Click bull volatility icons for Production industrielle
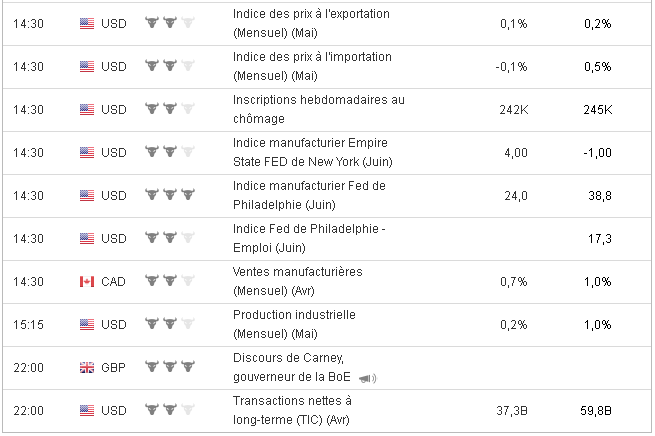Viewport: 655px width, 436px height. point(169,324)
